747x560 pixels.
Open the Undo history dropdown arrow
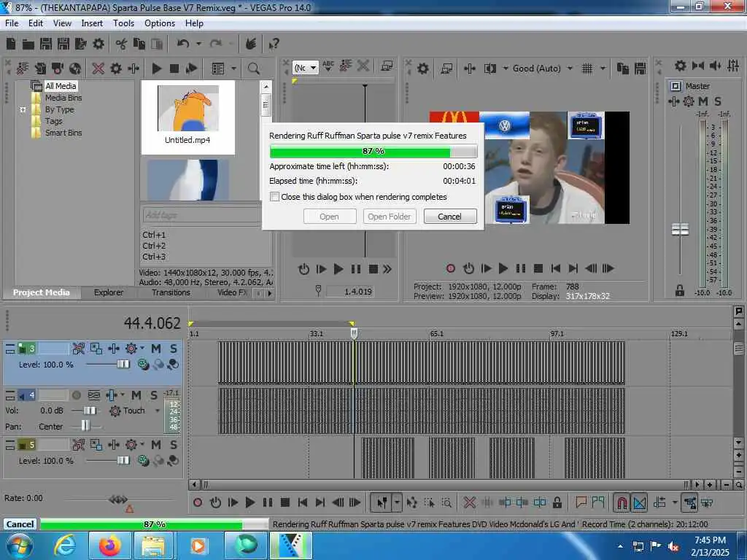point(198,44)
